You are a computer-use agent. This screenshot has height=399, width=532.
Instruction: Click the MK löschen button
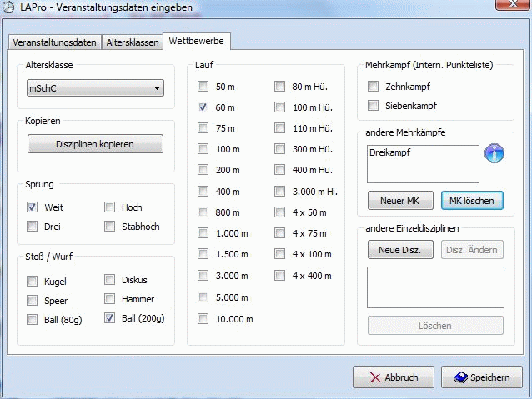471,201
